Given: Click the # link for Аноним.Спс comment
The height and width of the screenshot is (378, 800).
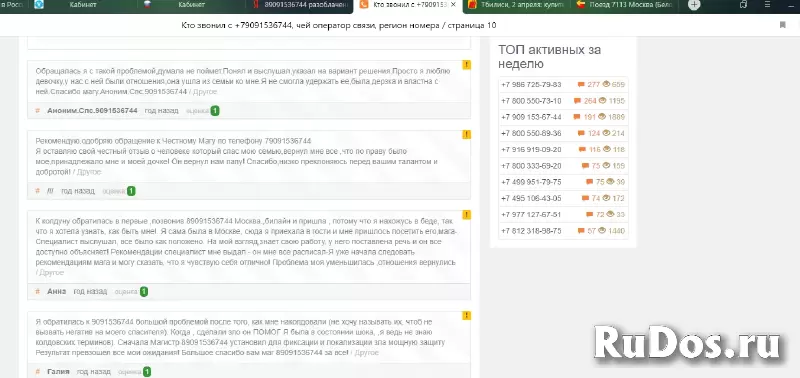Looking at the screenshot, I should (38, 110).
